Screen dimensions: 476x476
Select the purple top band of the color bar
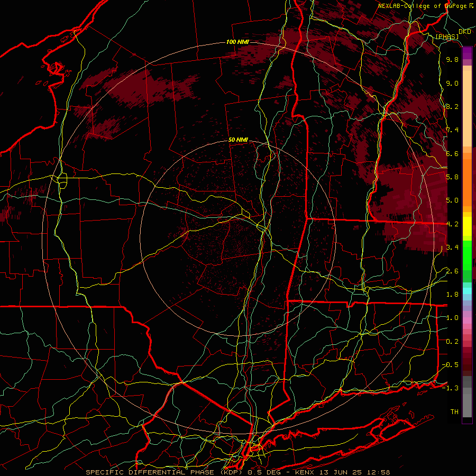[467, 53]
